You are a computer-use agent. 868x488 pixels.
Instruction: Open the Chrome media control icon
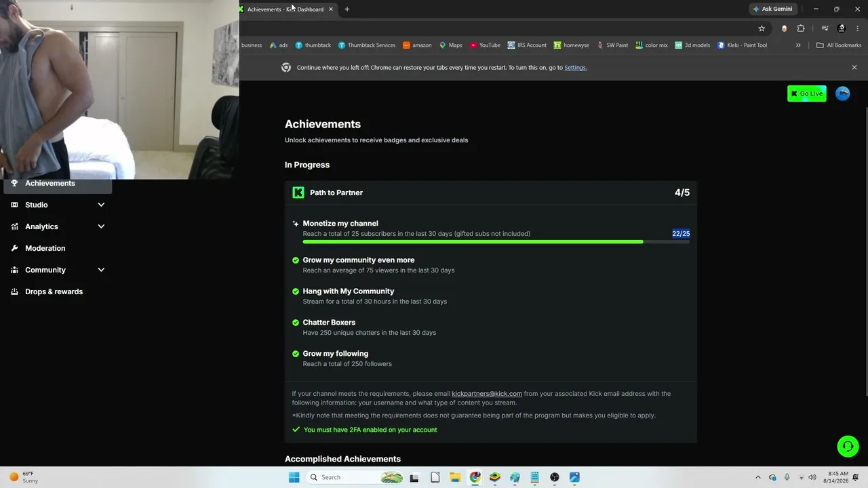click(x=825, y=28)
